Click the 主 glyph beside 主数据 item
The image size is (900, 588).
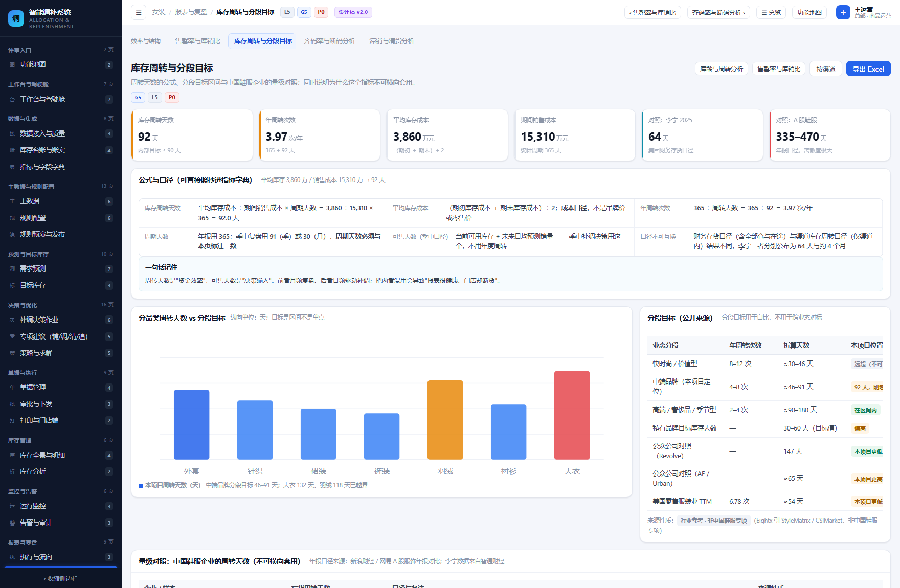(12, 201)
